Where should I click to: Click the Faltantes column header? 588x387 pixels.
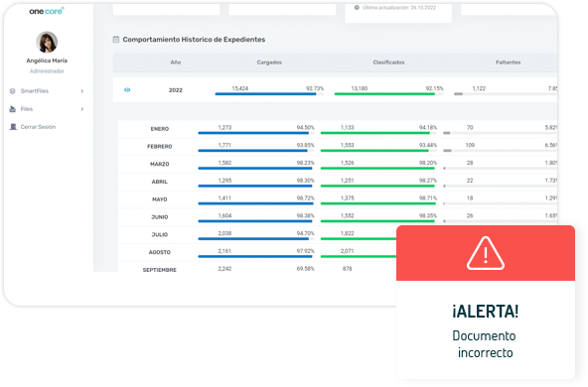click(x=509, y=63)
